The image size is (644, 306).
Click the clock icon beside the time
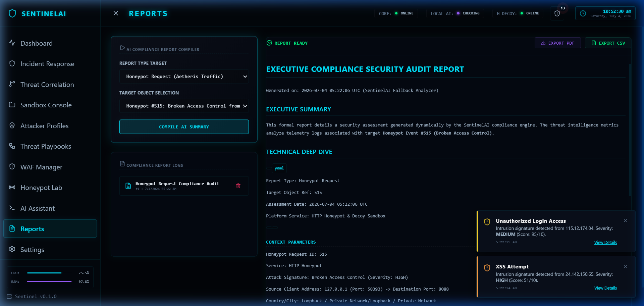point(583,13)
